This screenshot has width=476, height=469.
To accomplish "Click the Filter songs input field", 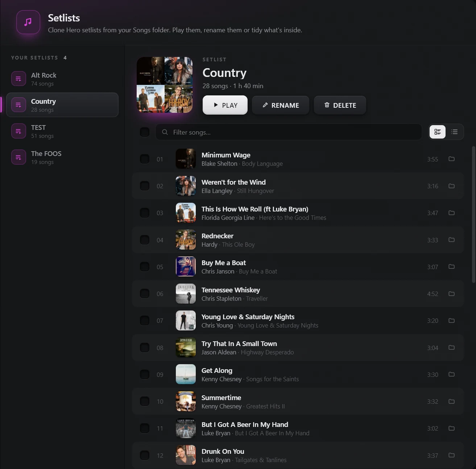I will click(289, 132).
